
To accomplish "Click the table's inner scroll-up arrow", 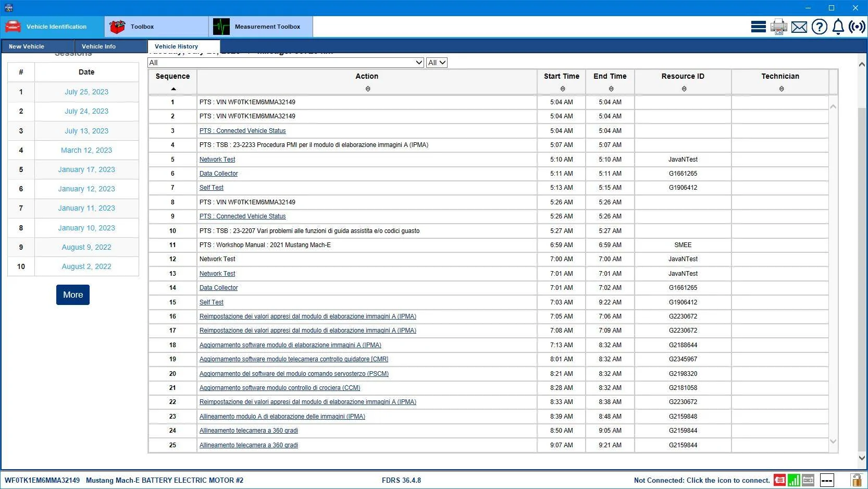I will click(833, 106).
